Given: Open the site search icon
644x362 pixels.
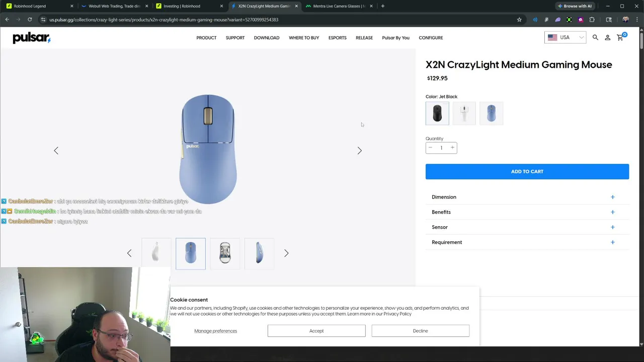Looking at the screenshot, I should pyautogui.click(x=595, y=38).
